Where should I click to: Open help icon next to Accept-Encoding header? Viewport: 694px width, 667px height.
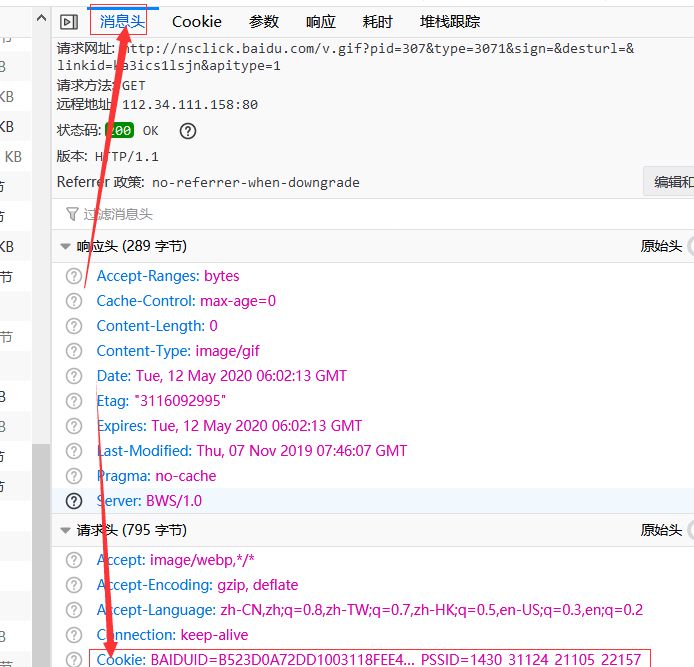(x=74, y=585)
